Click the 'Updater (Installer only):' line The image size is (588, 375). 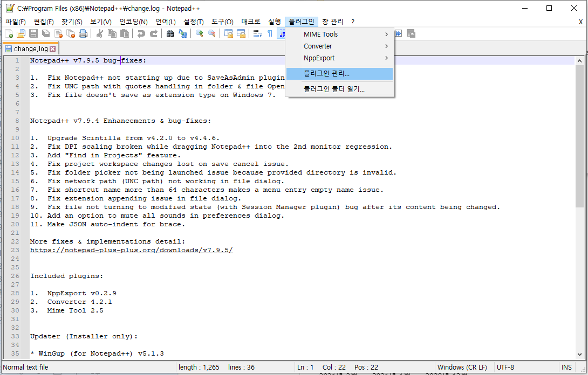coord(84,336)
